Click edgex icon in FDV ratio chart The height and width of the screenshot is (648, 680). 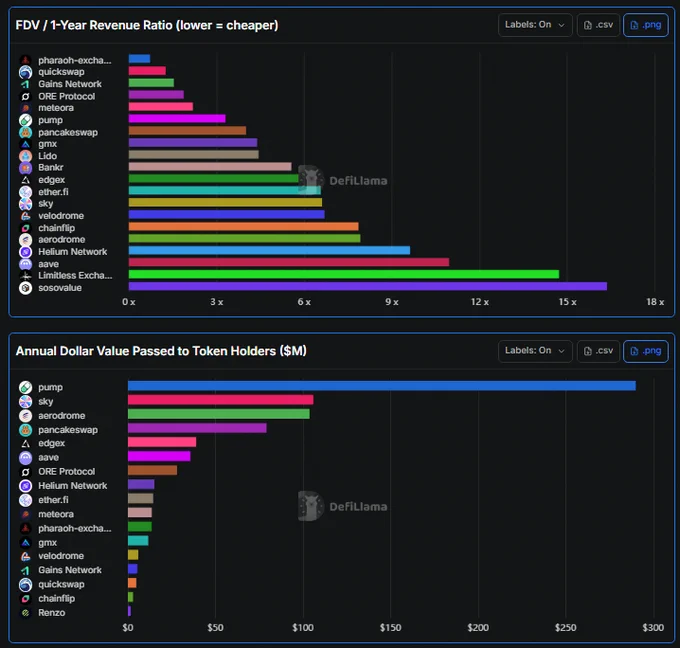click(x=26, y=180)
